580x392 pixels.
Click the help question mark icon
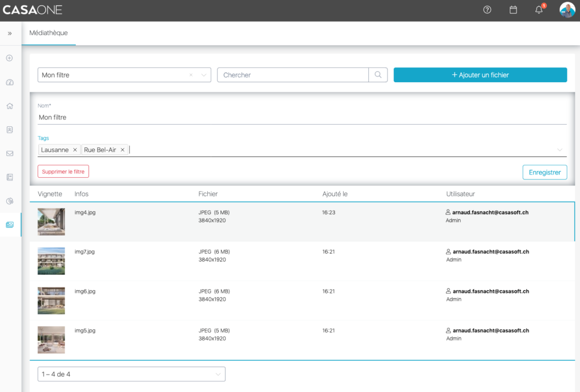(x=487, y=10)
